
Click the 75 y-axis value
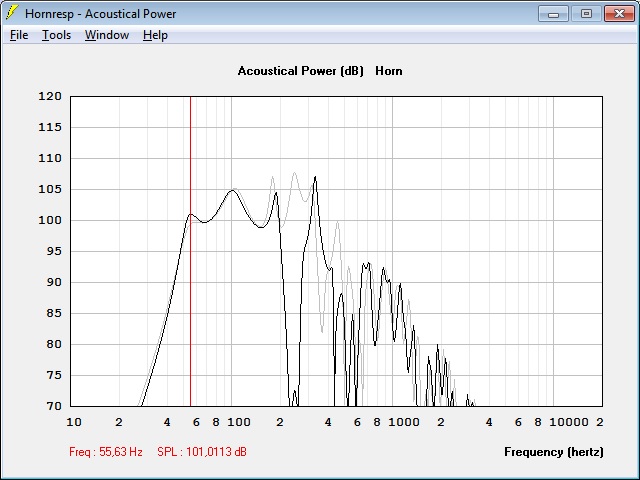click(53, 375)
